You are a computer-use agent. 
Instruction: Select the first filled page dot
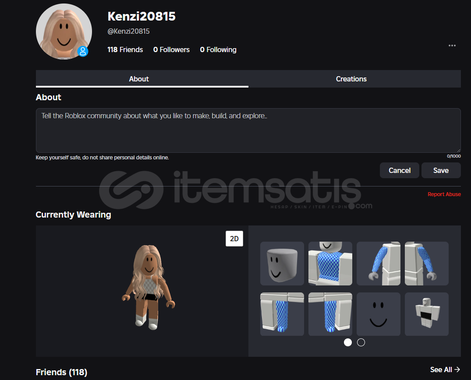pyautogui.click(x=348, y=342)
